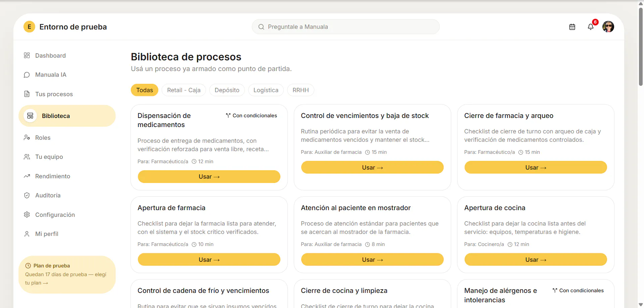Click the clock icon next to 12 min for Farmacéutico/a

click(194, 162)
